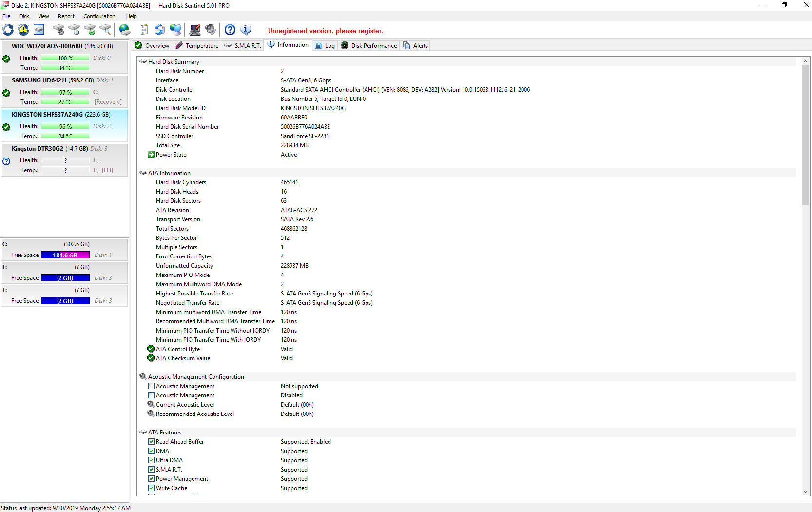Switch to the Alerts tab
812x512 pixels.
[416, 46]
